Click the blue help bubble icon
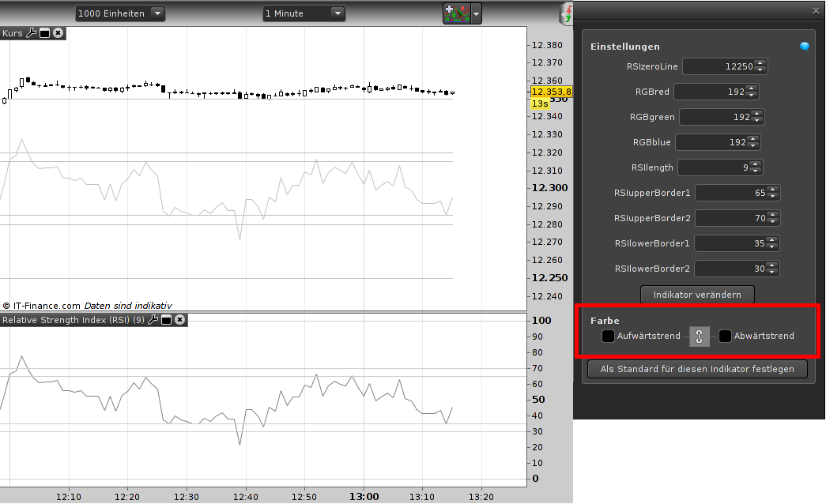Screen dimensions: 826x504 click(805, 47)
